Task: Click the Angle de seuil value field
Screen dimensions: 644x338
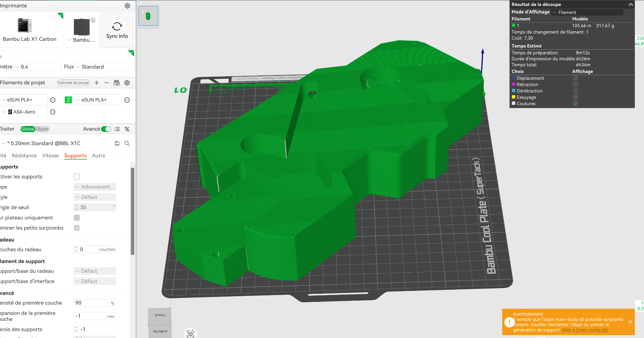Action: (x=95, y=207)
